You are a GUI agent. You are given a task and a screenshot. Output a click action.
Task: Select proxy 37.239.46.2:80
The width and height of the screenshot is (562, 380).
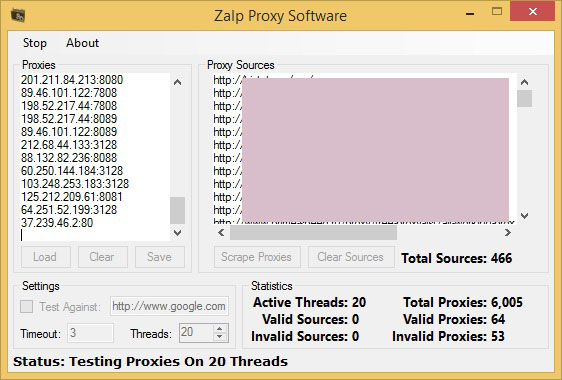pyautogui.click(x=57, y=223)
